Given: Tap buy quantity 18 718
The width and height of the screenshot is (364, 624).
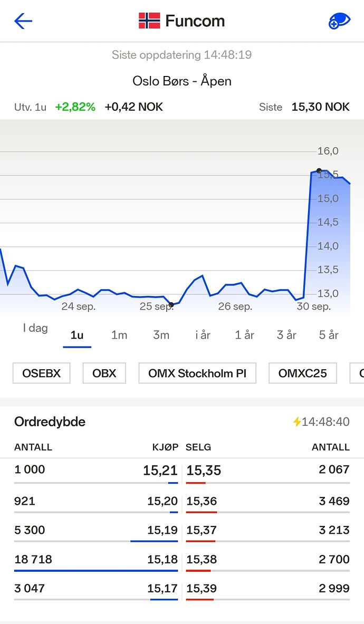Looking at the screenshot, I should click(x=33, y=559).
